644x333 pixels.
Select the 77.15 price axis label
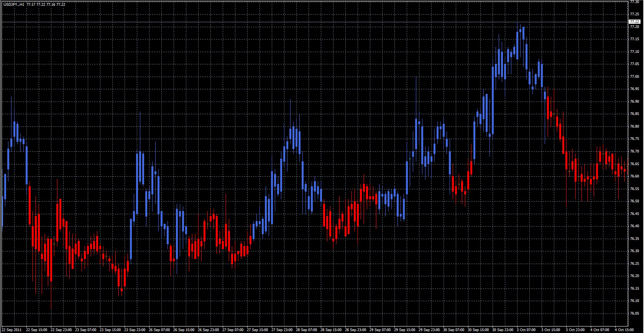tap(634, 39)
